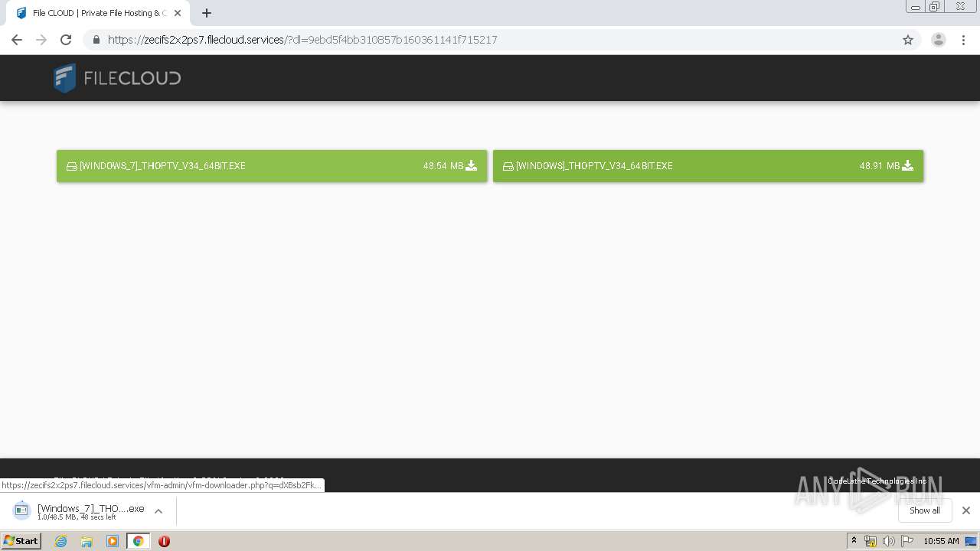Click drive icon before [WINDOWS_7] filename
This screenshot has height=551, width=980.
71,166
